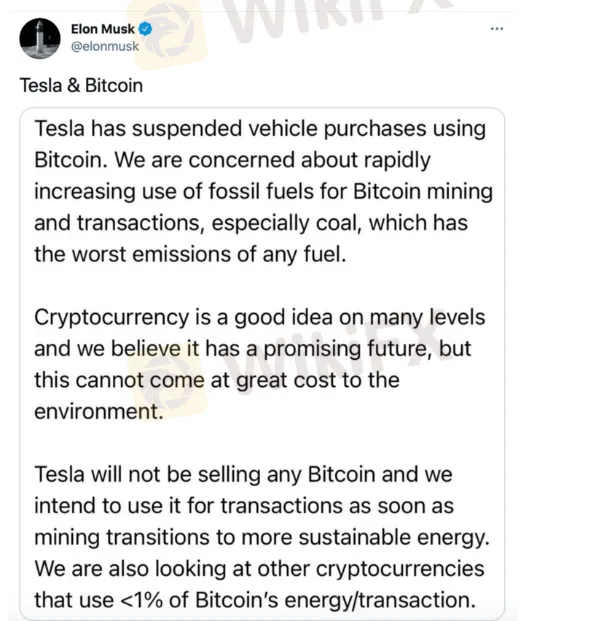This screenshot has height=621, width=615.
Task: Click Elon Musk's profile avatar
Action: [x=36, y=37]
